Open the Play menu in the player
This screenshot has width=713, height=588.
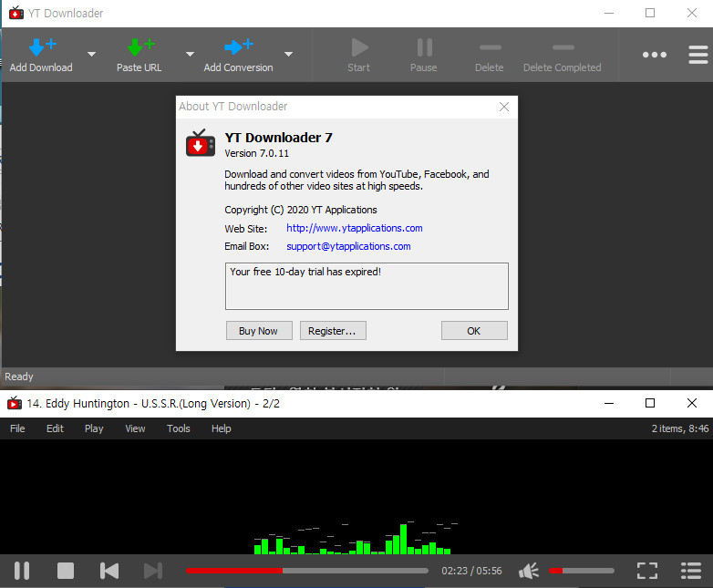(94, 428)
